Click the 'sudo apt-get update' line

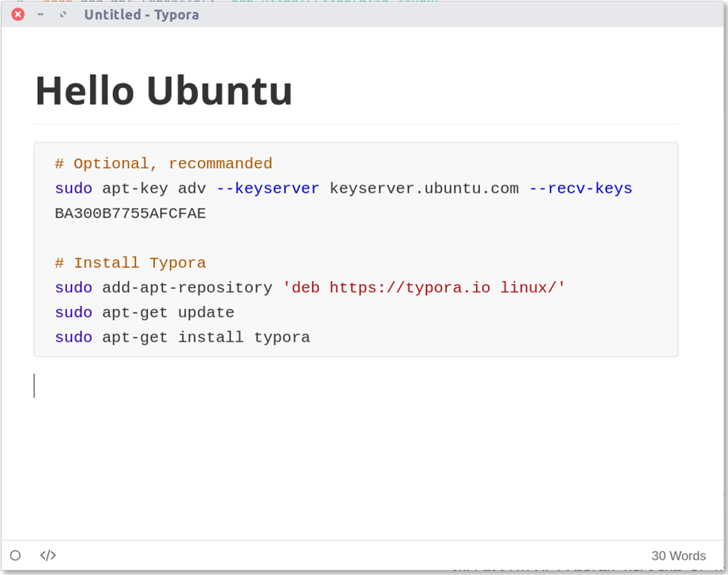tap(144, 312)
